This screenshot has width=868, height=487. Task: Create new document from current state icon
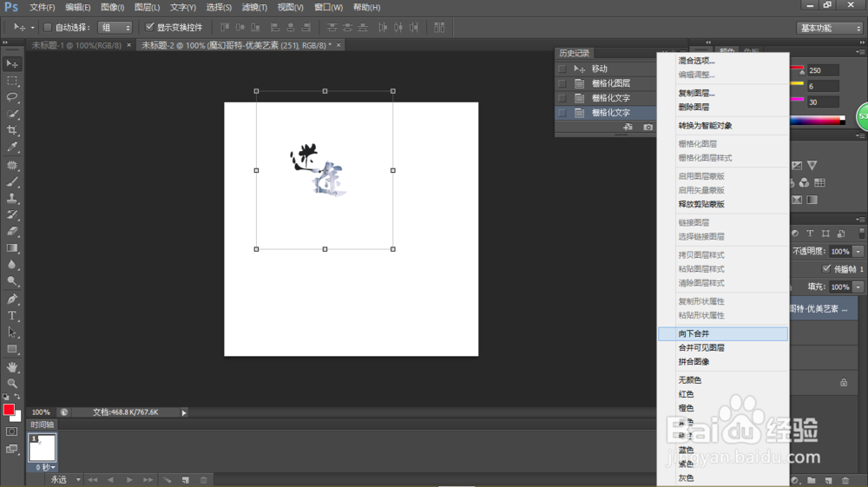pyautogui.click(x=628, y=128)
